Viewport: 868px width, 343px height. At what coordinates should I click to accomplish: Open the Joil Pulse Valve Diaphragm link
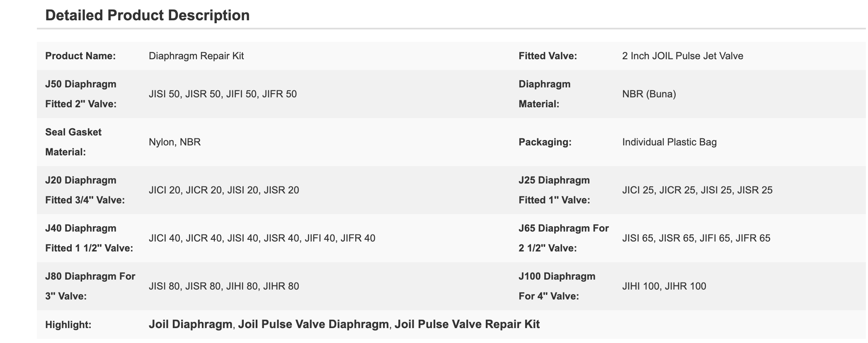coord(313,324)
